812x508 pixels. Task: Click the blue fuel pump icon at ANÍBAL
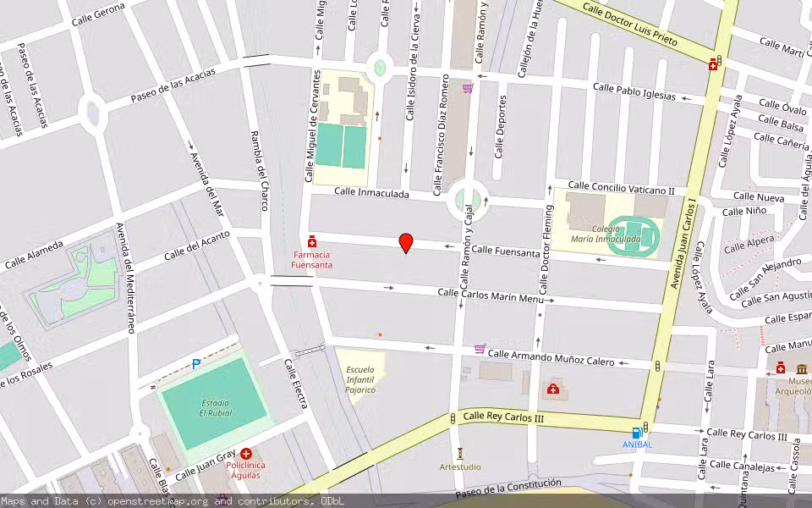click(x=637, y=433)
